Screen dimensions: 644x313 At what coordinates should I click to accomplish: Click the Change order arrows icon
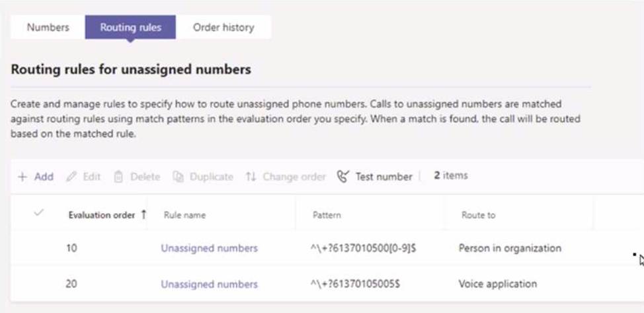(251, 177)
